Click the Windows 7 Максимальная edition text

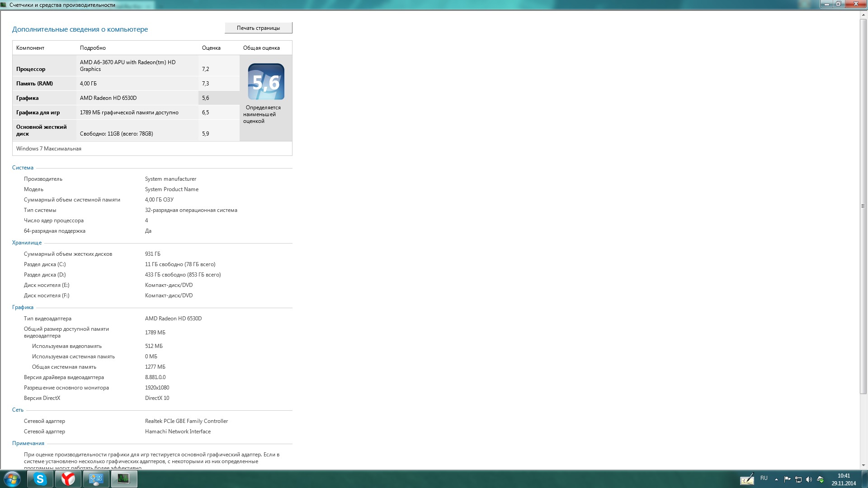coord(49,149)
